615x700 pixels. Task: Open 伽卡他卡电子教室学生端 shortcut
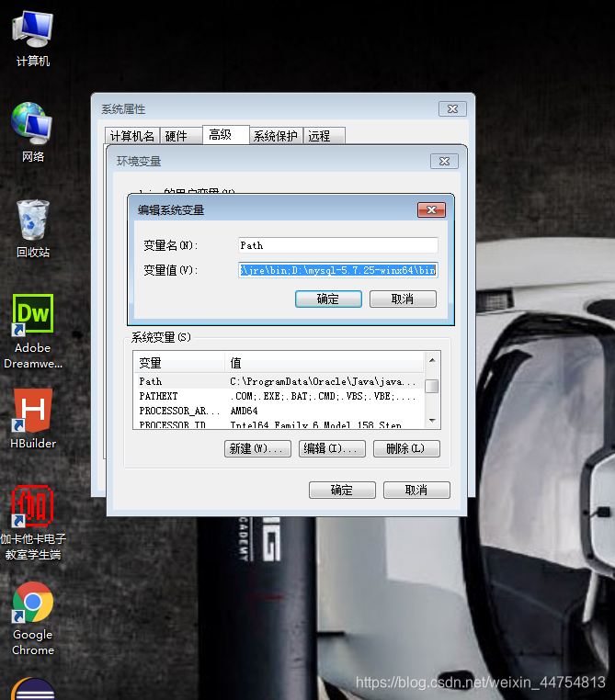32,523
